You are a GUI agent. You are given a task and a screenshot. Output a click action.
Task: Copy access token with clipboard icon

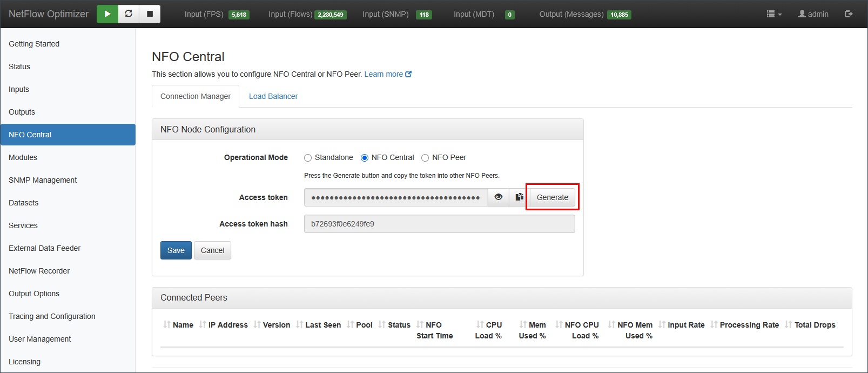519,197
